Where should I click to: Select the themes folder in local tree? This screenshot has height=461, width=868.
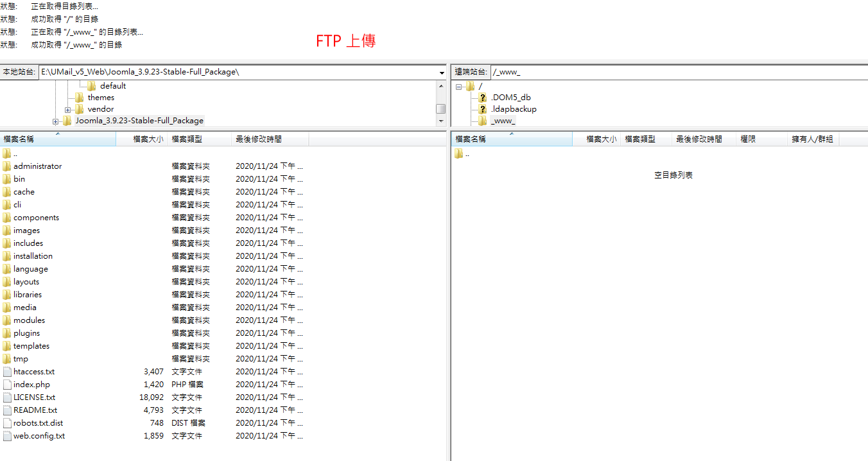click(x=101, y=98)
